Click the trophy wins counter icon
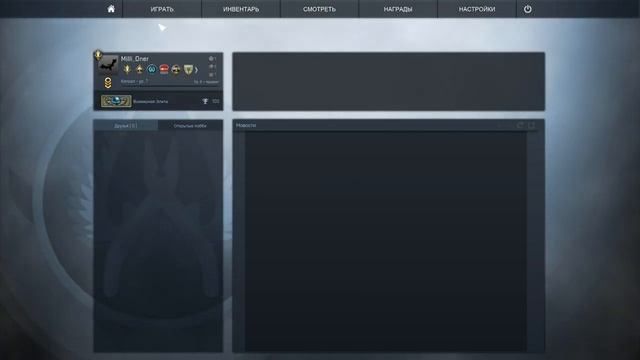Image resolution: width=640 pixels, height=360 pixels. pyautogui.click(x=205, y=101)
